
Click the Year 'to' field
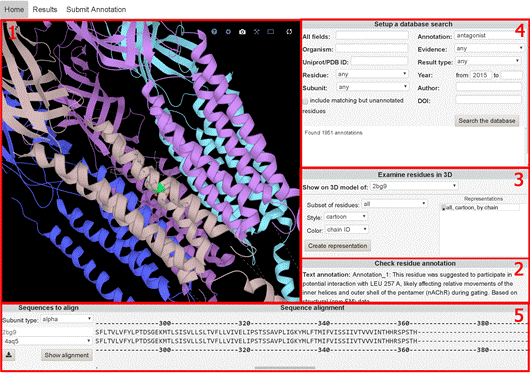[511, 75]
